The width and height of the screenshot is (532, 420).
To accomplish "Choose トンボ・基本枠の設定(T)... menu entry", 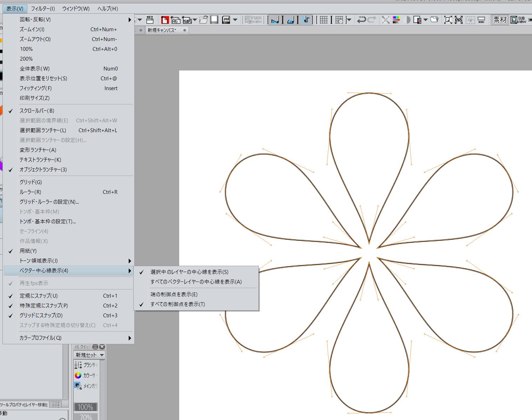I will [68, 222].
